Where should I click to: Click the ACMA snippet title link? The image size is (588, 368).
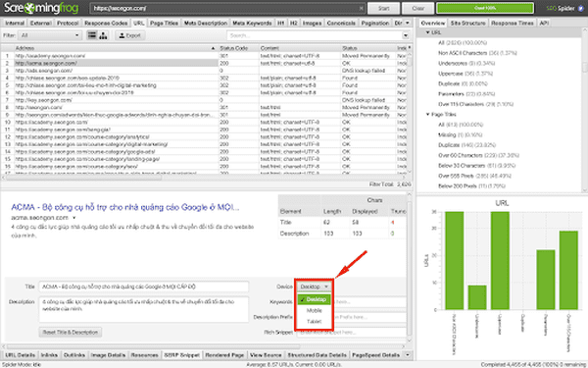click(x=124, y=207)
